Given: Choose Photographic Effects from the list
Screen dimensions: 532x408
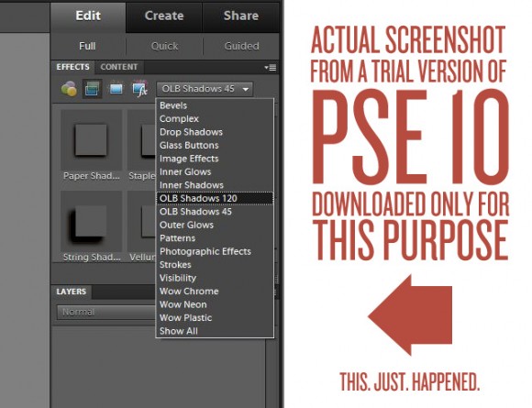Looking at the screenshot, I should click(x=215, y=251).
